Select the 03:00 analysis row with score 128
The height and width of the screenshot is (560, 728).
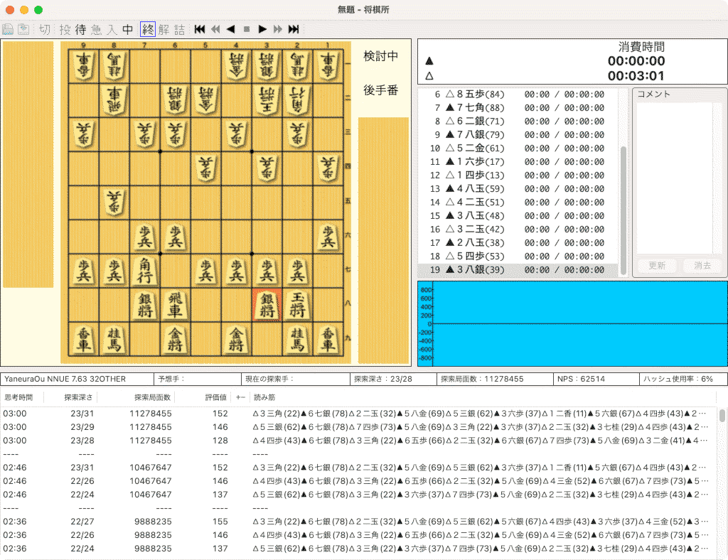point(358,441)
